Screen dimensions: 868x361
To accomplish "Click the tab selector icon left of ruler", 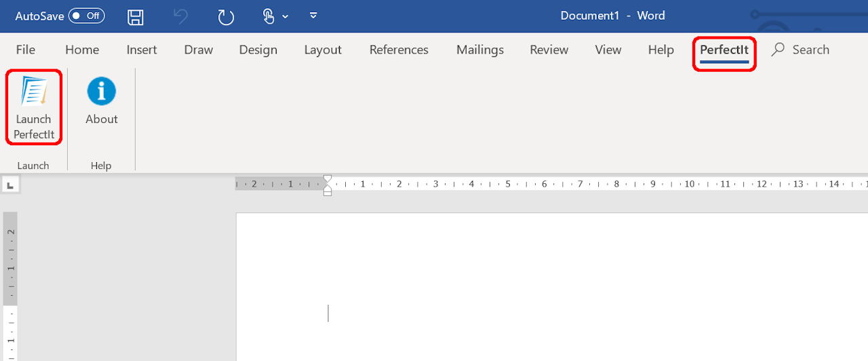I will click(10, 185).
